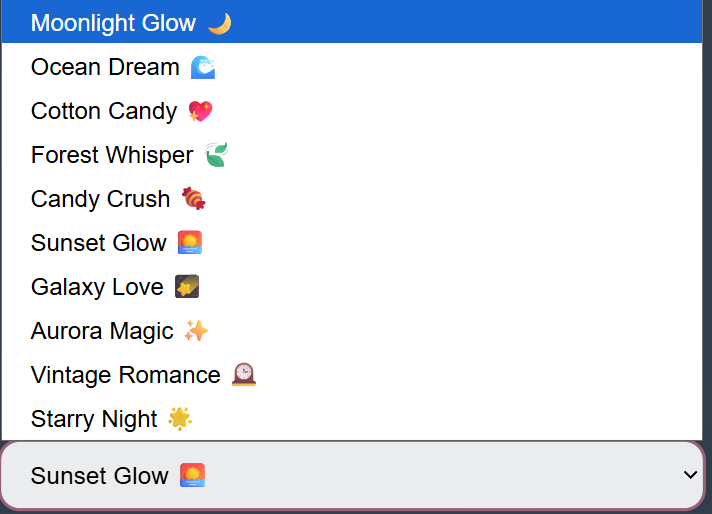Click the crescent moon emoji icon

coord(219,23)
